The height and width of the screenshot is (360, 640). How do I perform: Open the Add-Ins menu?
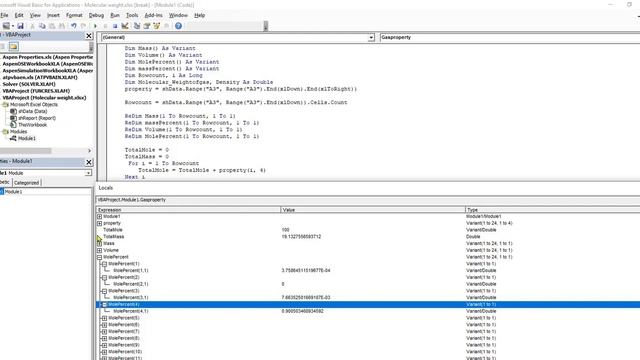coord(153,15)
